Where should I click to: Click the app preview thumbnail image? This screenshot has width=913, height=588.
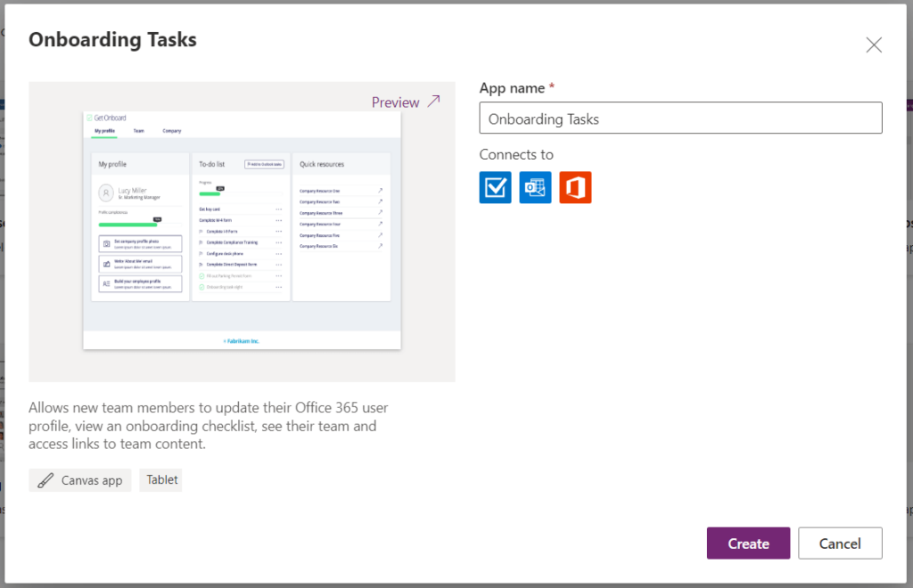(x=242, y=231)
